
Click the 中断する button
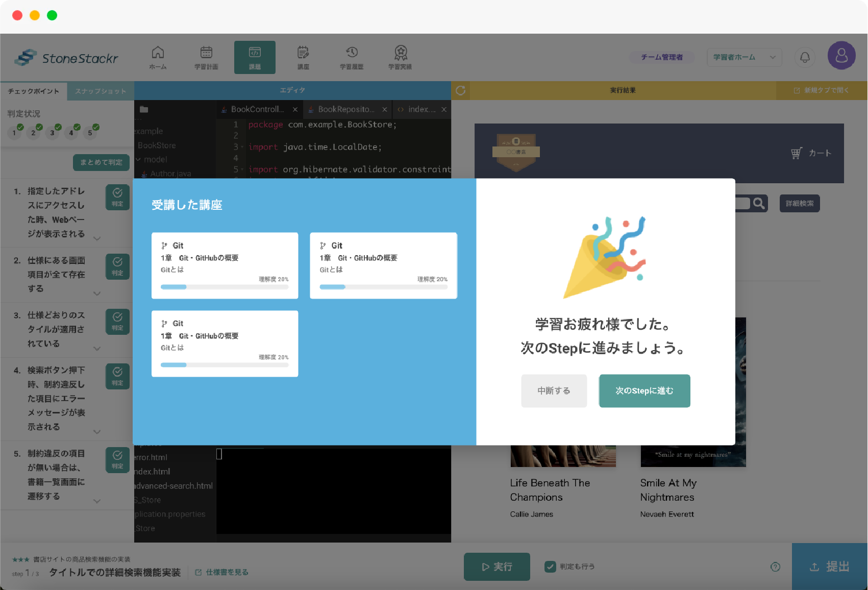coord(554,391)
